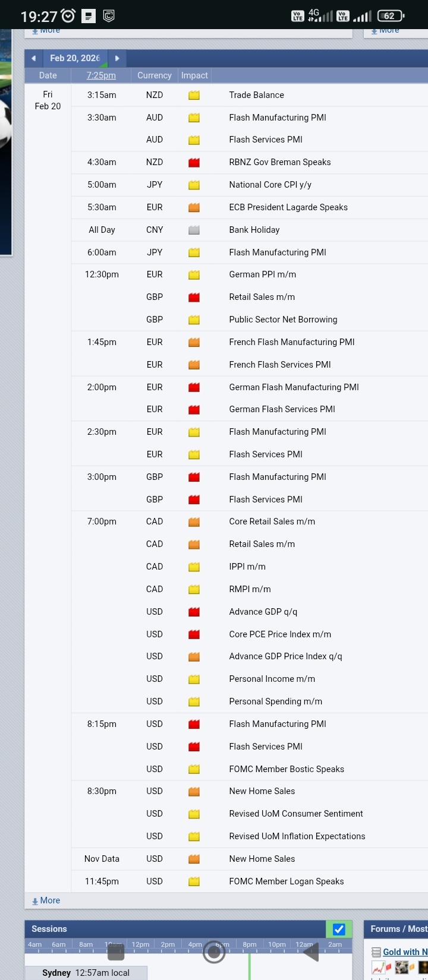This screenshot has height=980, width=428.
Task: Tap the Android back triangle button
Action: pyautogui.click(x=311, y=952)
